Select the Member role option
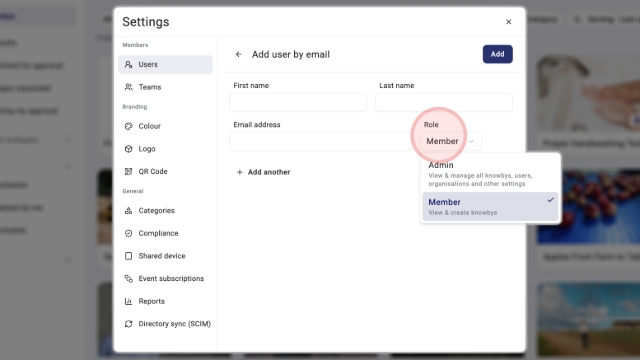Screen dimensions: 640x360 coord(490,207)
